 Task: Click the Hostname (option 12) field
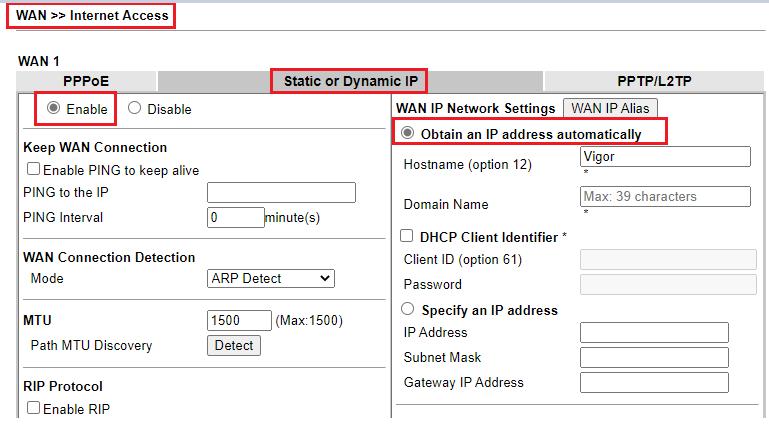[665, 156]
